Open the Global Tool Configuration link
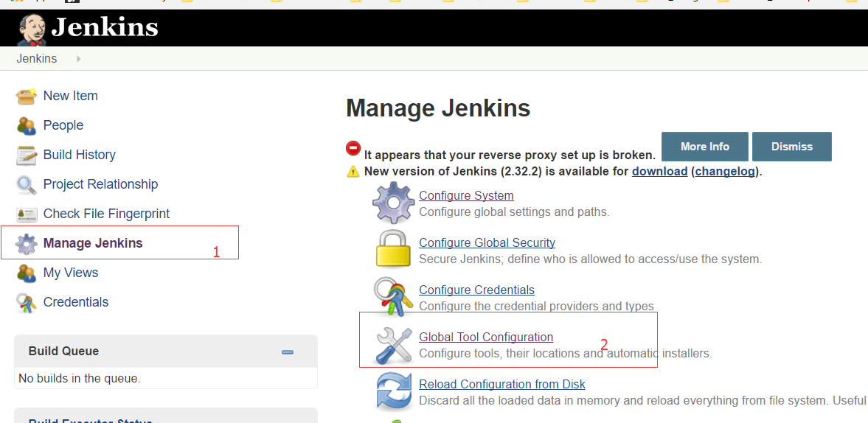The height and width of the screenshot is (423, 868). tap(486, 337)
